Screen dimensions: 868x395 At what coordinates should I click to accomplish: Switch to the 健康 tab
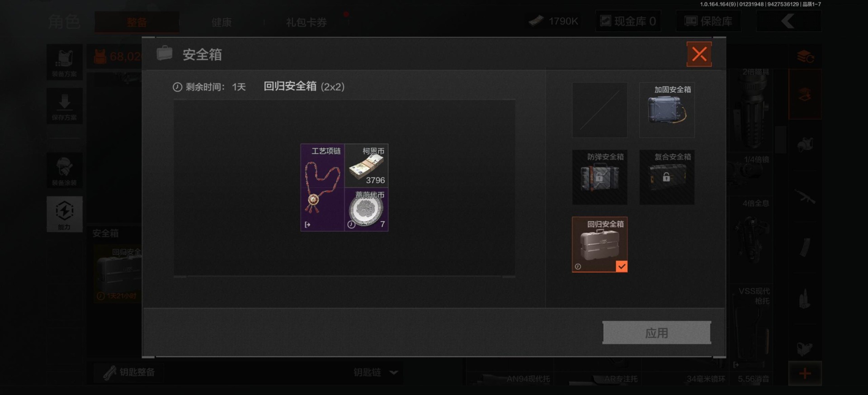222,22
